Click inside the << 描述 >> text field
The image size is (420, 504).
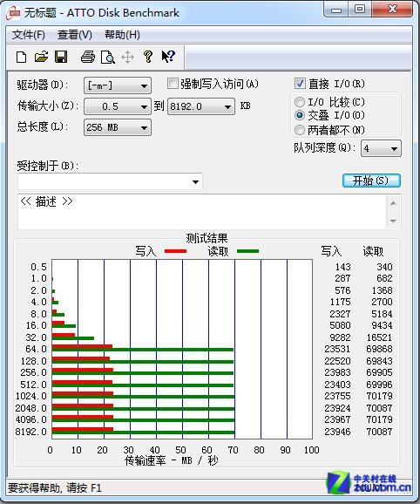[x=202, y=212]
